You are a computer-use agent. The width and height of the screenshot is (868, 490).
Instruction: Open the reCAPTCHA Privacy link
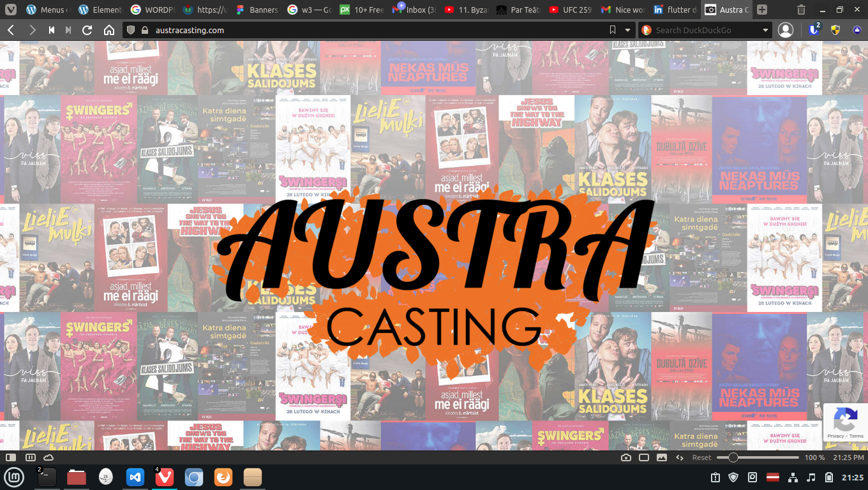tap(835, 436)
